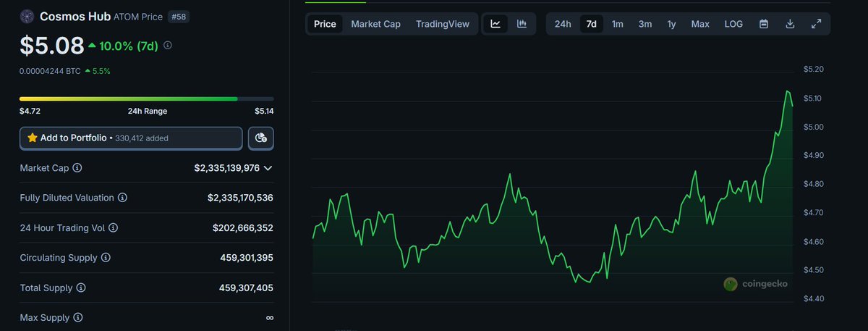Click the $5.14 range high value

[264, 112]
